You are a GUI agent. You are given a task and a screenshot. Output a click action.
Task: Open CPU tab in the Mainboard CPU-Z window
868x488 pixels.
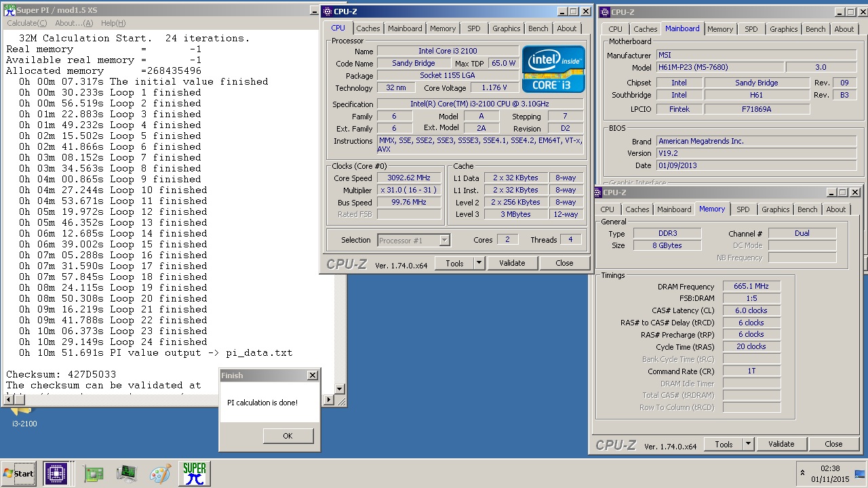tap(615, 29)
